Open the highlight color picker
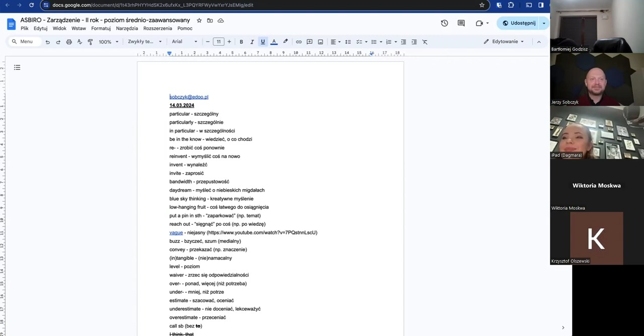The image size is (644, 336). (x=285, y=42)
